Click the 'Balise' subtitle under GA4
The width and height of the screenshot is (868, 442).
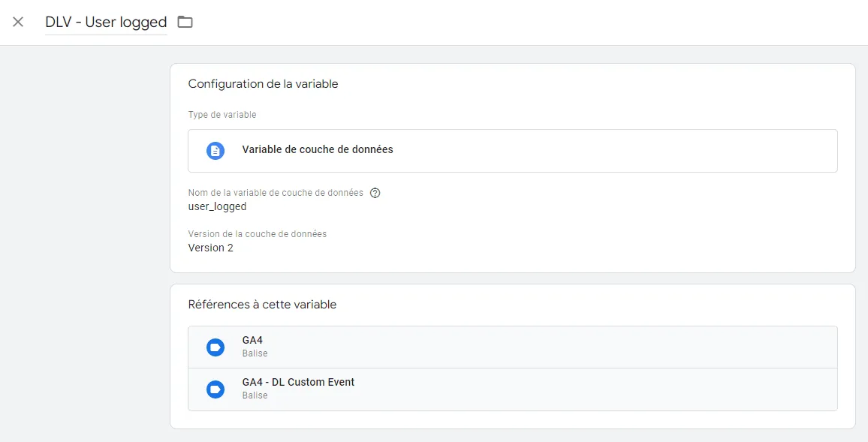click(255, 353)
